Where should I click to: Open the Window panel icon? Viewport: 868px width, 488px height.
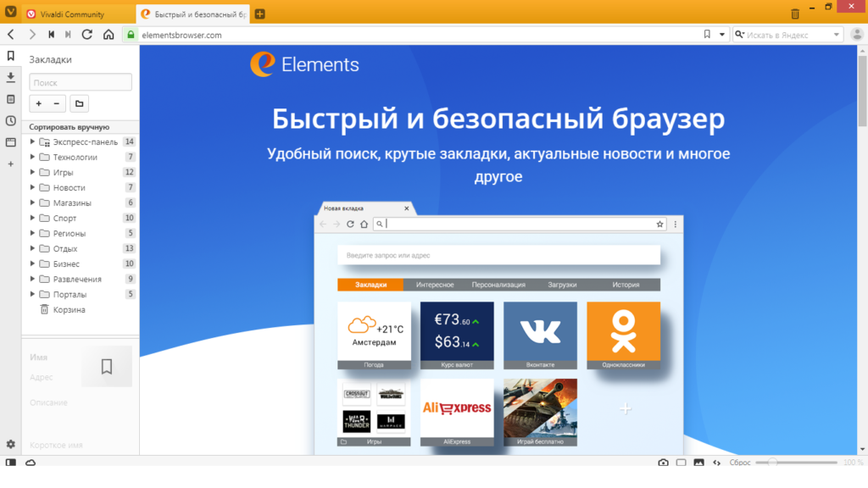[10, 142]
